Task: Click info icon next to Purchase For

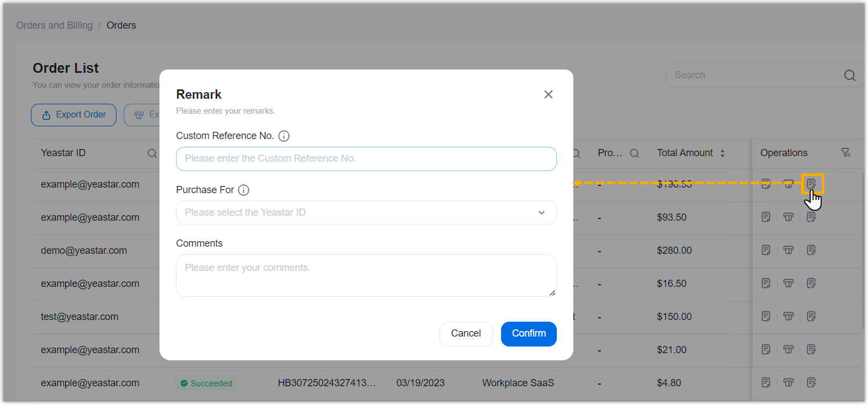Action: pos(243,190)
